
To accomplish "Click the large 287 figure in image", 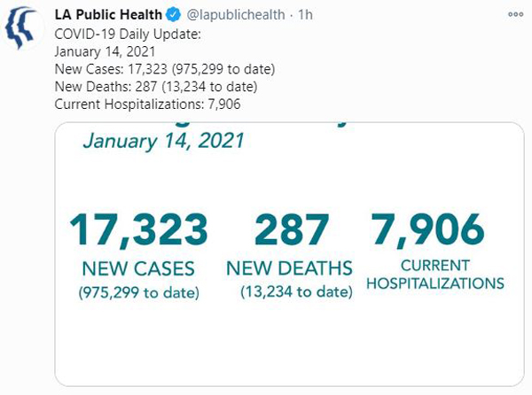I will point(292,229).
